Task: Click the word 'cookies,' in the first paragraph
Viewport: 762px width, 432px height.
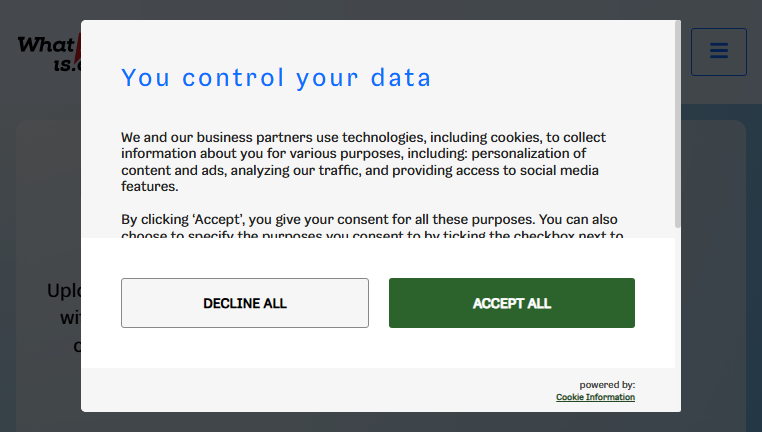Action: [x=516, y=138]
